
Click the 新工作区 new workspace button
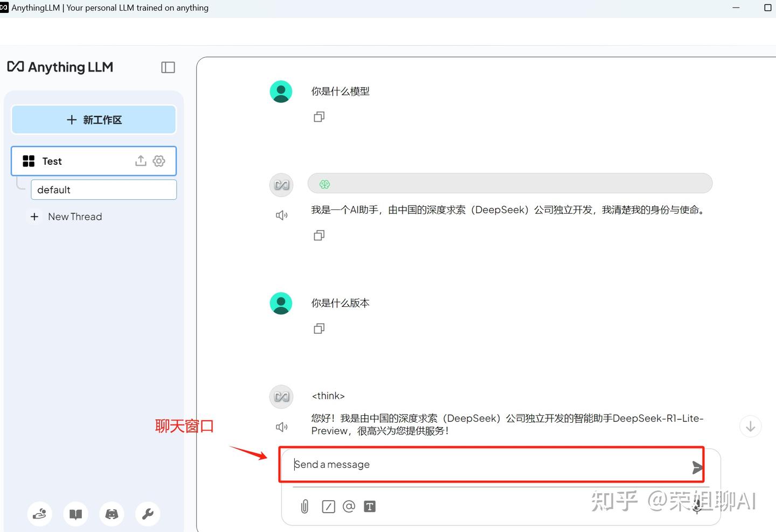(94, 120)
